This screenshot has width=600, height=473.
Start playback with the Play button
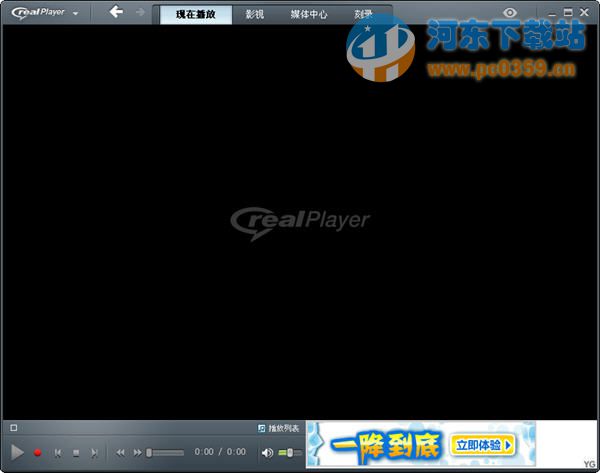[17, 452]
